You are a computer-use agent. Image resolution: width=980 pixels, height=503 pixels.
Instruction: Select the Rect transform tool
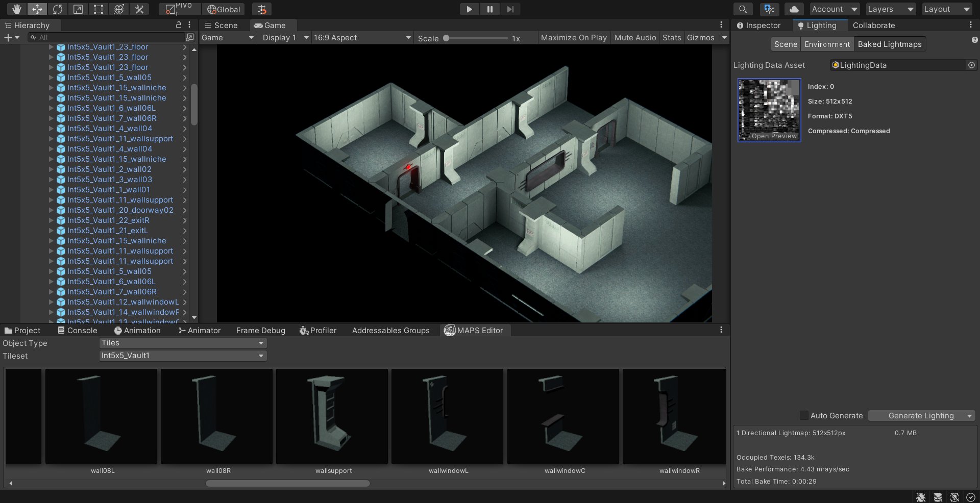coord(99,9)
